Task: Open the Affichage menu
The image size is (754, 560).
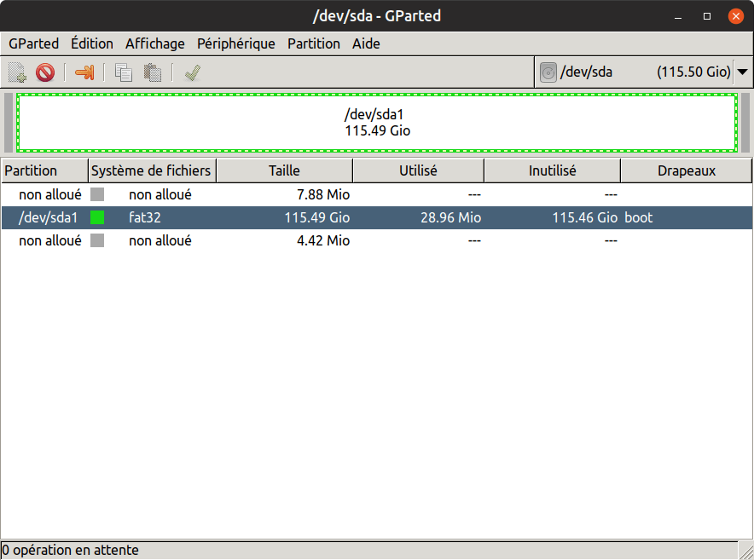Action: [x=155, y=43]
